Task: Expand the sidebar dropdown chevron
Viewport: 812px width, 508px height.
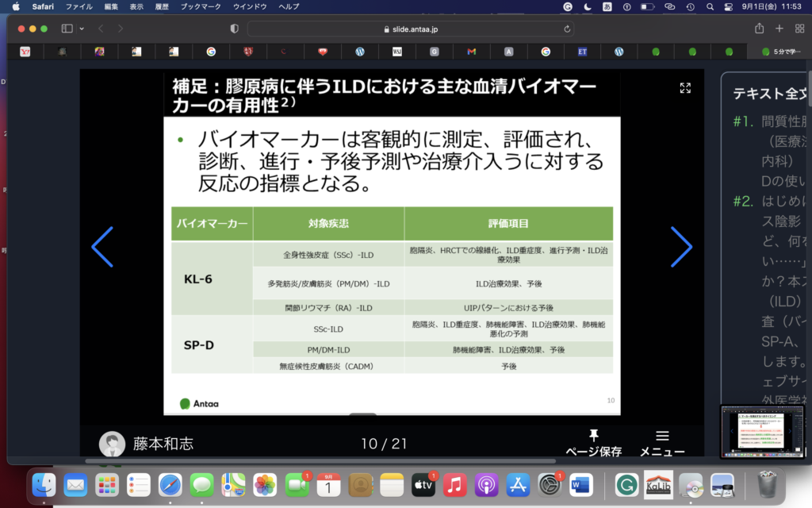Action: 81,29
